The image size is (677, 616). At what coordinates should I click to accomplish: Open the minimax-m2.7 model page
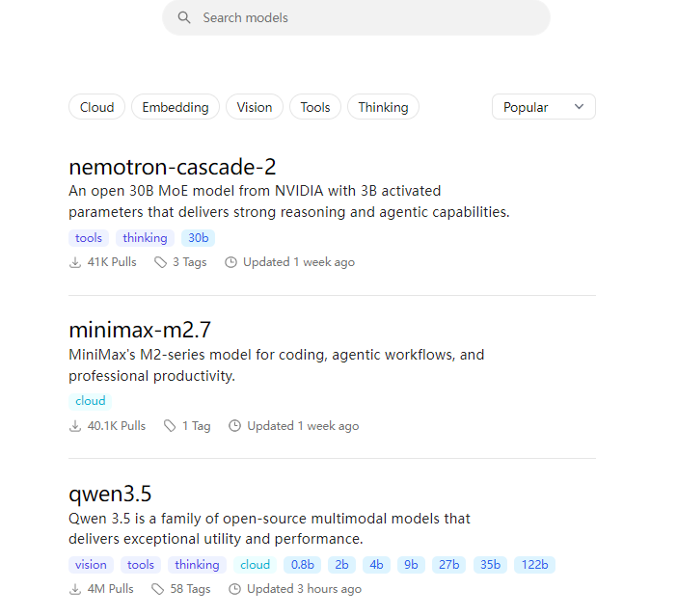[140, 330]
